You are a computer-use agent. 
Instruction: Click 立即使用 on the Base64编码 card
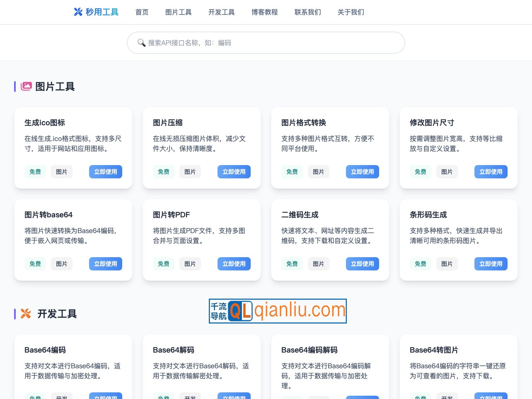coord(106,397)
